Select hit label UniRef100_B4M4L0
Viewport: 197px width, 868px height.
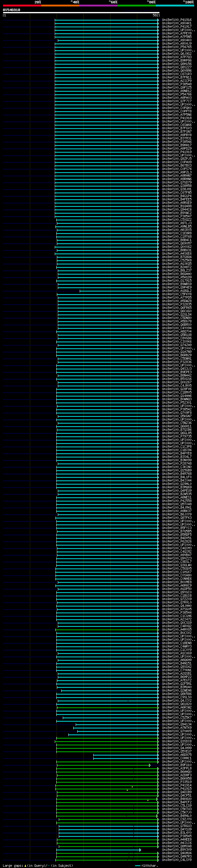tap(177, 816)
